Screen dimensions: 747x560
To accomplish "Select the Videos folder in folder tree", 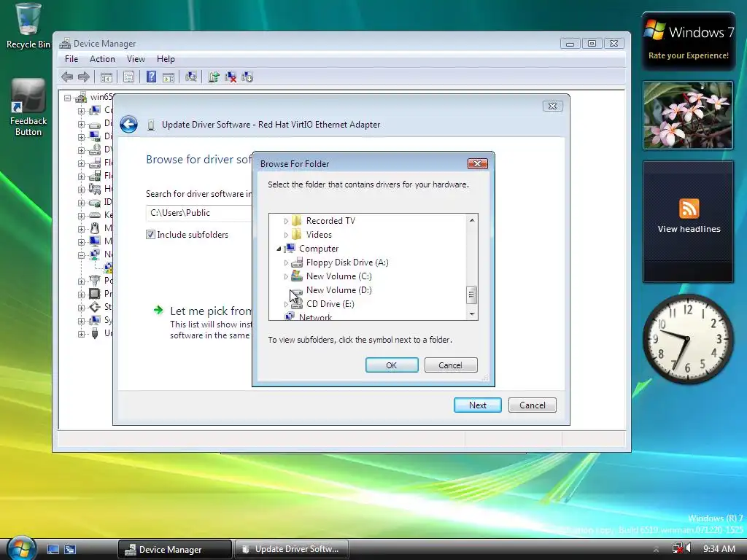I will tap(319, 235).
